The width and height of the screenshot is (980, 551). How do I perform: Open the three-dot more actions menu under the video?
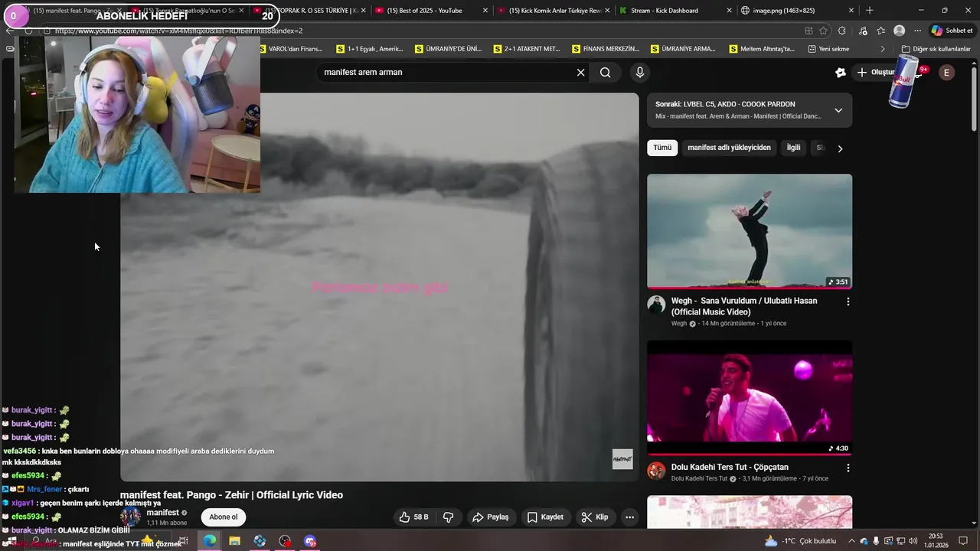(629, 517)
